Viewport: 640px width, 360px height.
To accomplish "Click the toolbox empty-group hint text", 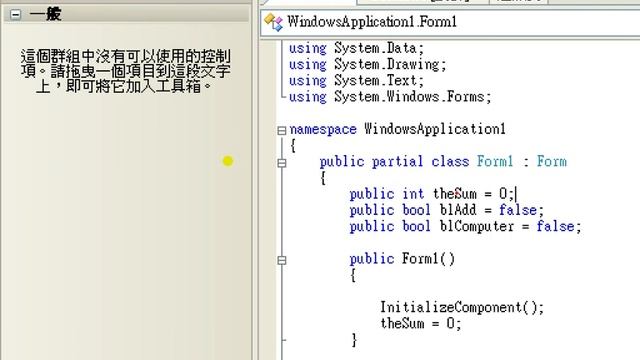I will coord(126,71).
